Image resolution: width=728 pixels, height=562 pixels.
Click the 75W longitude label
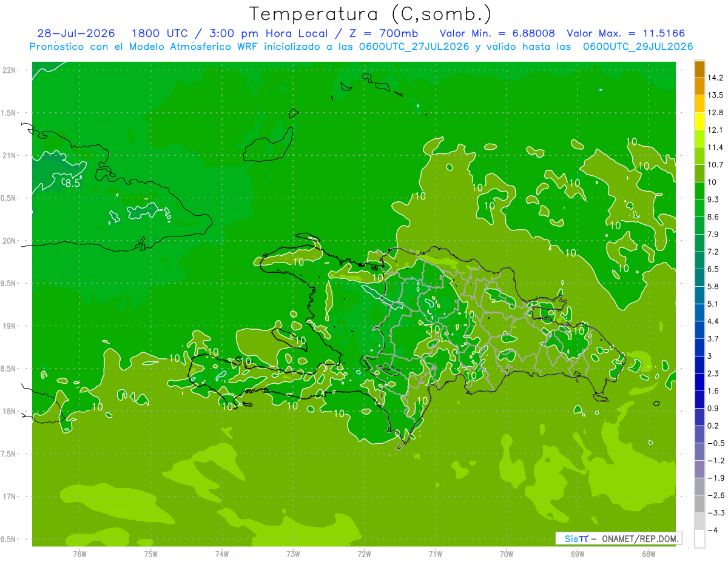tap(150, 554)
